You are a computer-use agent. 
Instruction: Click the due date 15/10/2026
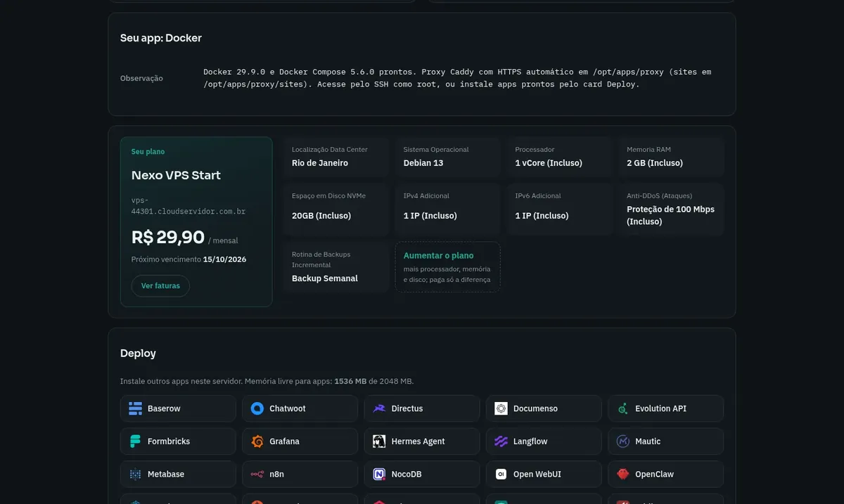tap(224, 259)
